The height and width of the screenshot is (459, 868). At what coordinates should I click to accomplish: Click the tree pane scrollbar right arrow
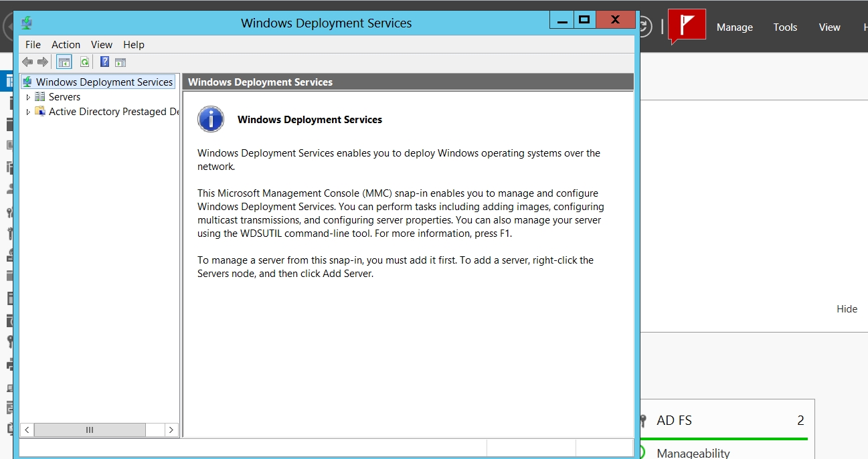click(x=171, y=430)
